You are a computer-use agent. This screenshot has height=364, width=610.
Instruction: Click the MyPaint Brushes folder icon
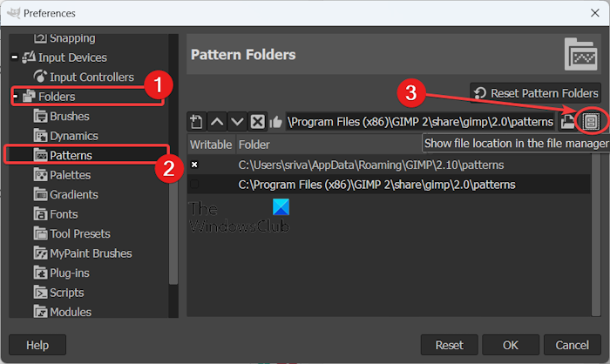pyautogui.click(x=40, y=253)
